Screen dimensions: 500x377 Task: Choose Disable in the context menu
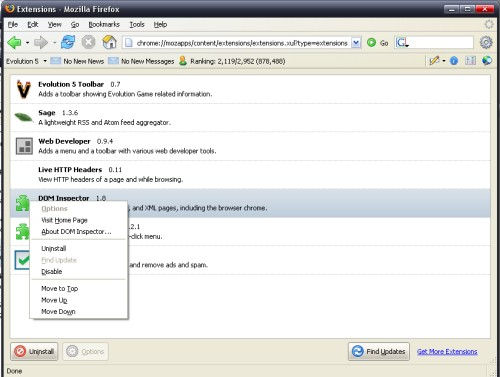(79, 271)
